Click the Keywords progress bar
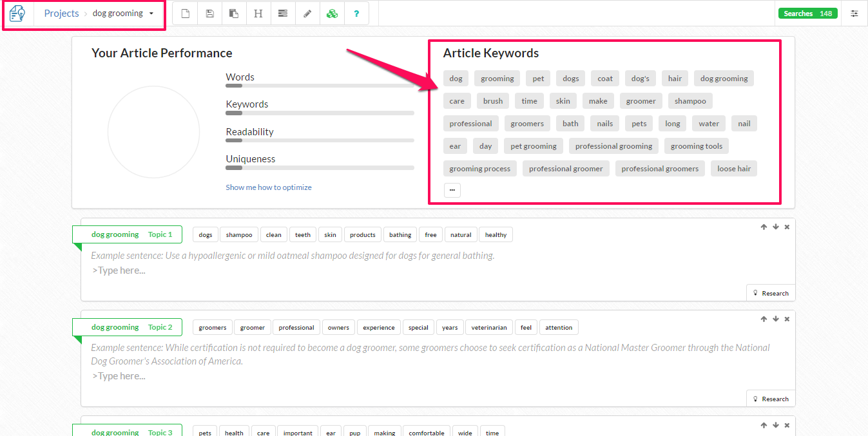Viewport: 868px width, 436px height. click(x=320, y=113)
